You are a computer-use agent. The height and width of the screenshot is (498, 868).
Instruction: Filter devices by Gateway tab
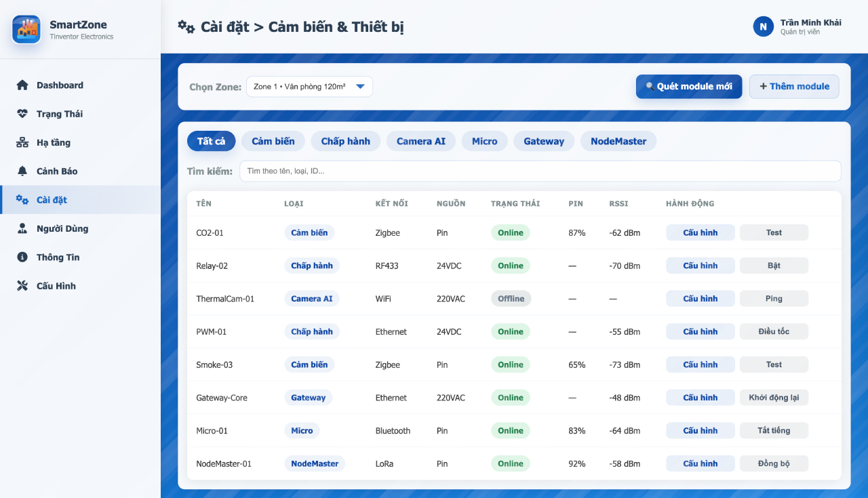pos(543,142)
